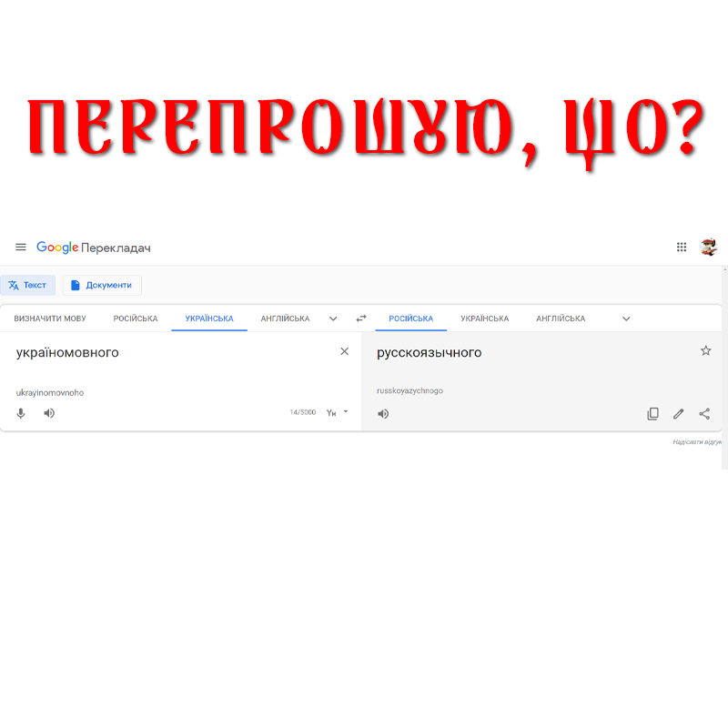Select the Текст mode button

point(28,285)
